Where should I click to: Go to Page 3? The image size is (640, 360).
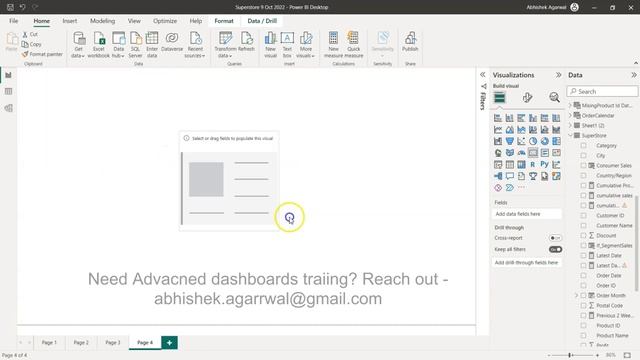coord(113,342)
